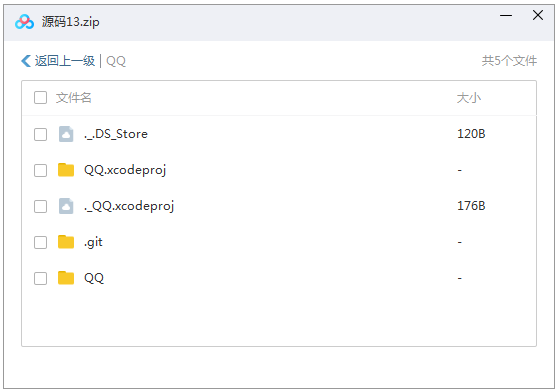Click the ._.DS_Store file icon
The image size is (558, 392).
point(66,134)
